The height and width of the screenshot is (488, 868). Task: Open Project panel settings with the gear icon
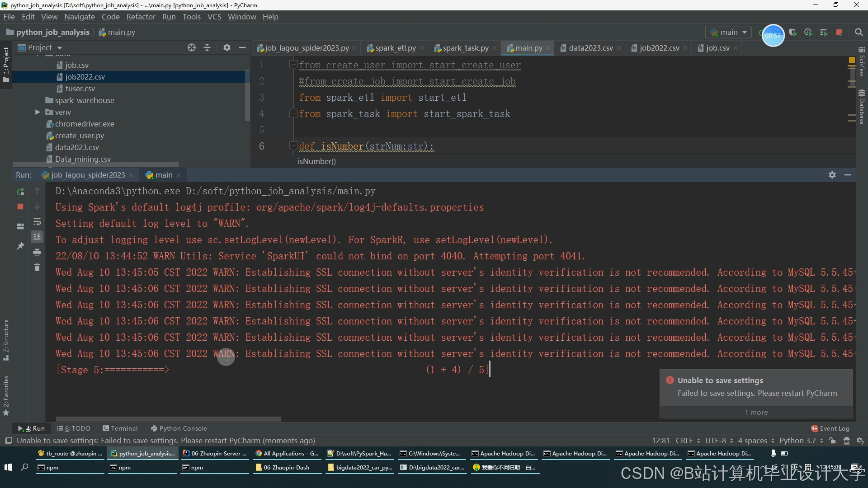tap(227, 47)
